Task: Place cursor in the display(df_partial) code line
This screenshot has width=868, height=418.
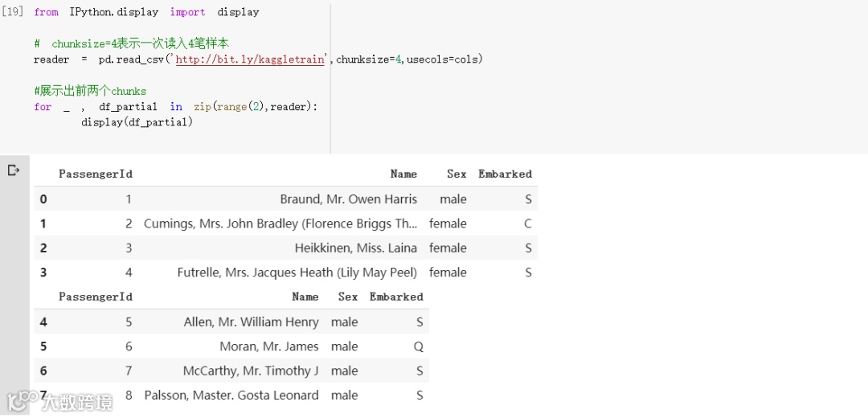Action: click(x=137, y=122)
